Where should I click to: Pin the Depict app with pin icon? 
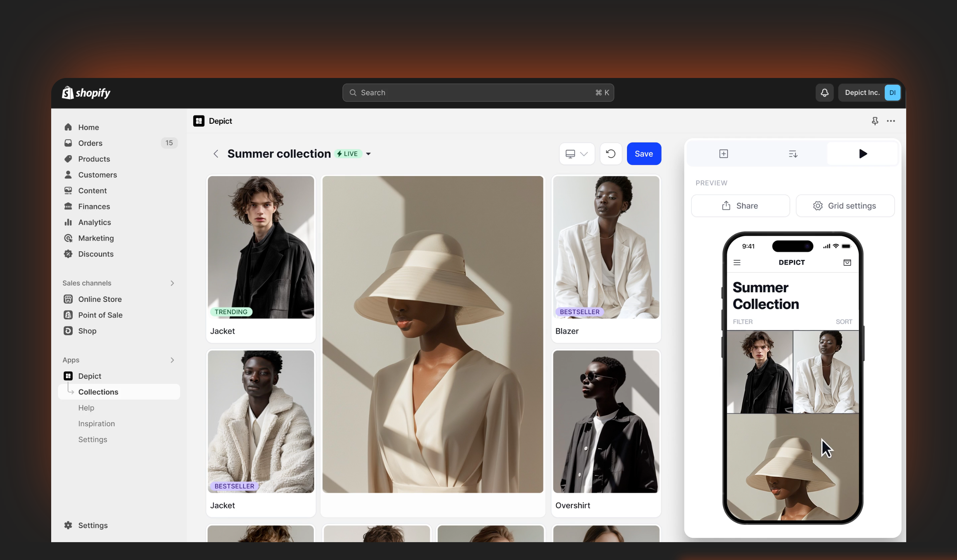(875, 121)
